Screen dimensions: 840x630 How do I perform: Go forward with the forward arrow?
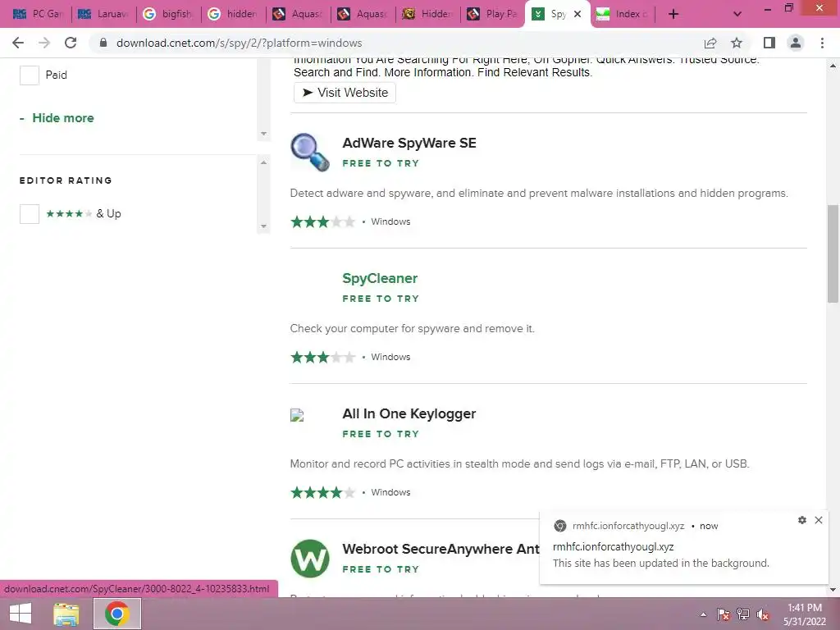click(44, 43)
